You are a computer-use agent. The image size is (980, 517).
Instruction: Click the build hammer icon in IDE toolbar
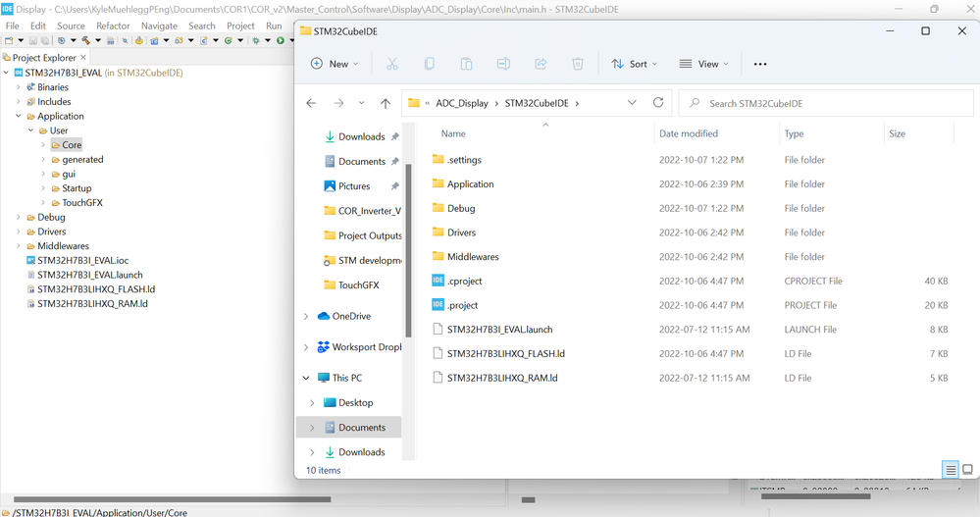point(85,40)
